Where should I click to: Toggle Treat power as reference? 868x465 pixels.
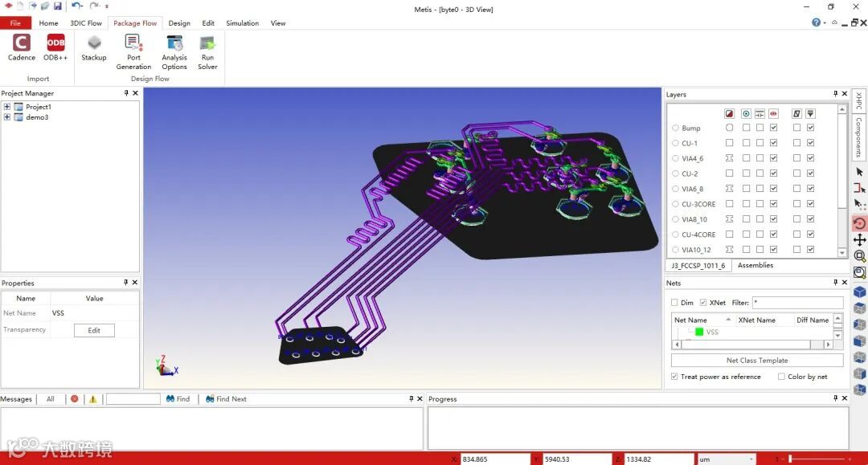coord(674,377)
